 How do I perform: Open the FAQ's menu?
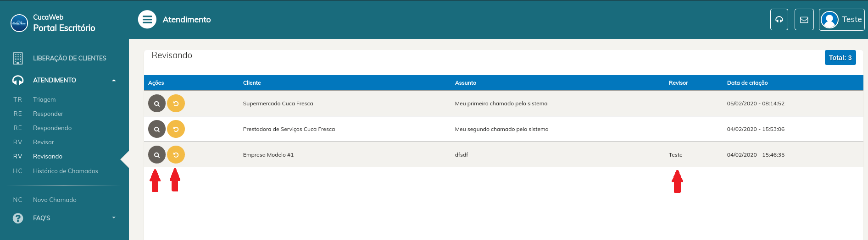[42, 218]
